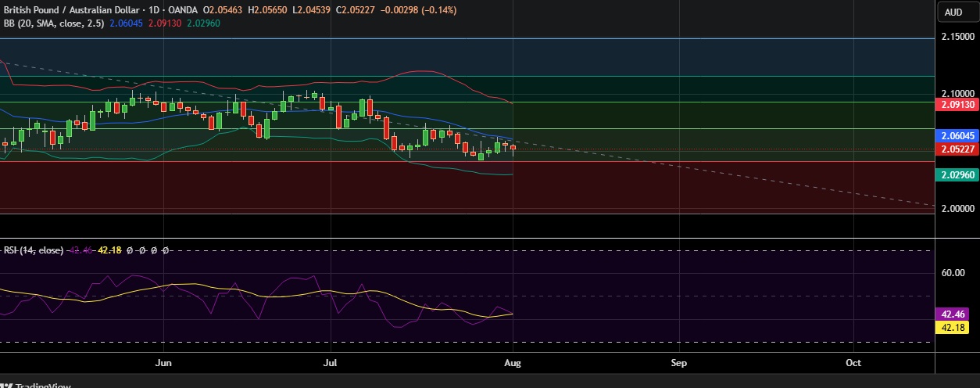Click the blue BB basis value 2.06045 in the legend
Image resolution: width=980 pixels, height=388 pixels.
tap(124, 23)
